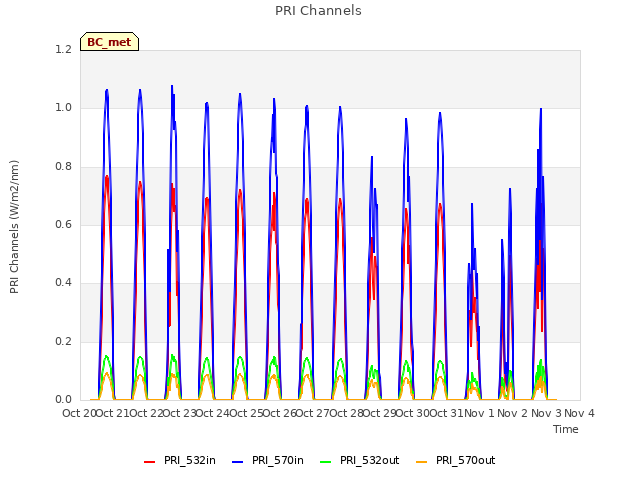
Task: Click the Oct 31 x-axis label
Action: point(447,413)
